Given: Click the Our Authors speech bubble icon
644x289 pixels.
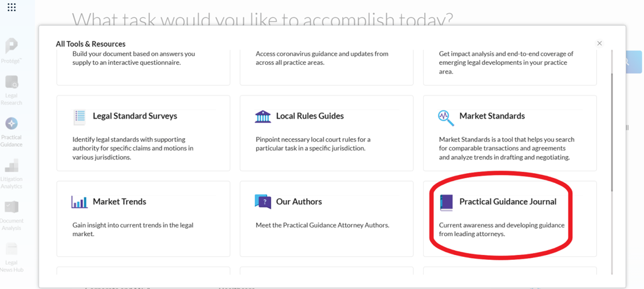Looking at the screenshot, I should pyautogui.click(x=263, y=202).
